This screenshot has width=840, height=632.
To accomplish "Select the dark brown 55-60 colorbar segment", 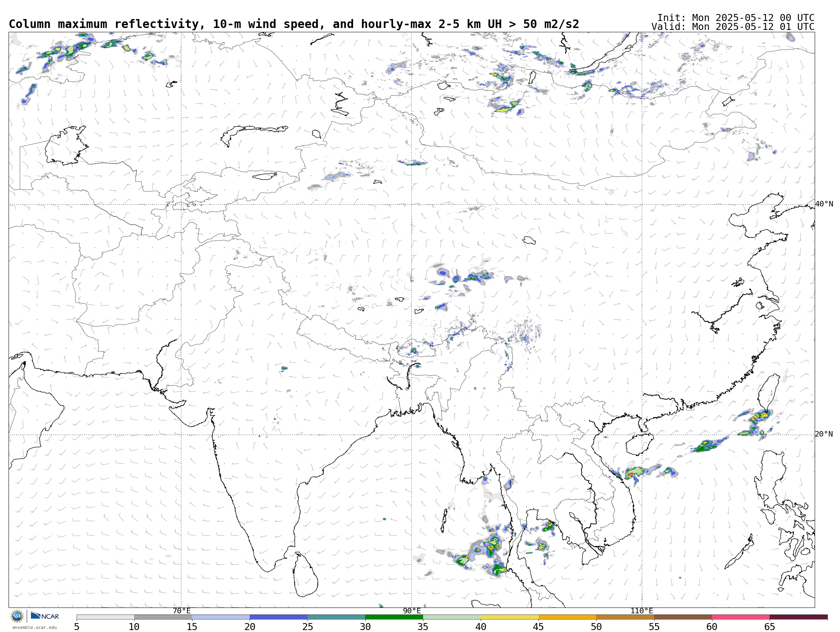I will pos(683,617).
